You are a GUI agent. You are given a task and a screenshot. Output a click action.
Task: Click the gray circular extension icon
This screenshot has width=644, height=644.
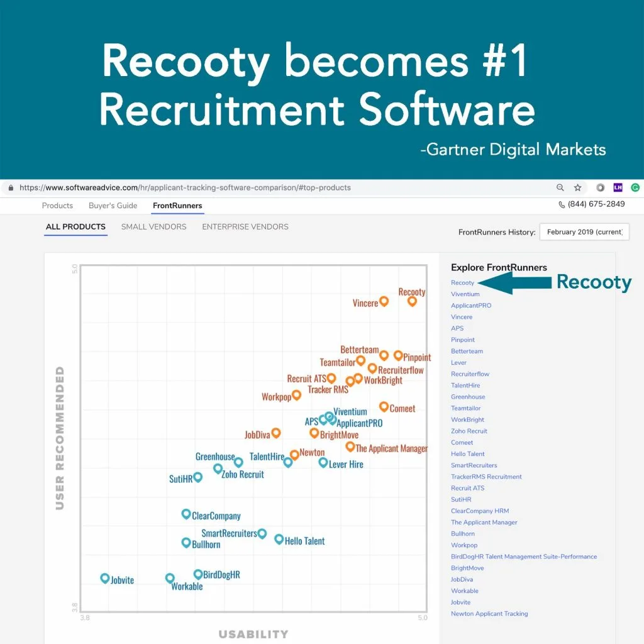coord(600,187)
